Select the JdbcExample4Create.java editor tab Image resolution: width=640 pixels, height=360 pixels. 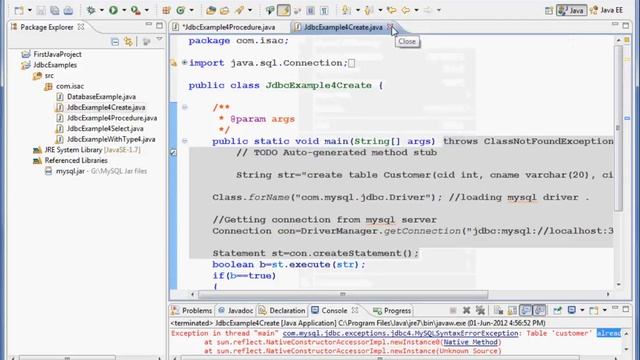[343, 27]
